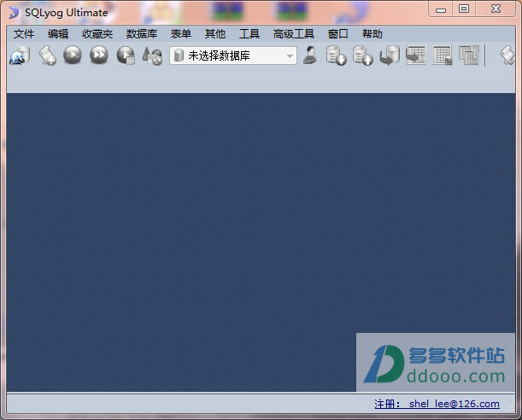Open a new query editor tab icon
The width and height of the screenshot is (522, 420).
[47, 55]
